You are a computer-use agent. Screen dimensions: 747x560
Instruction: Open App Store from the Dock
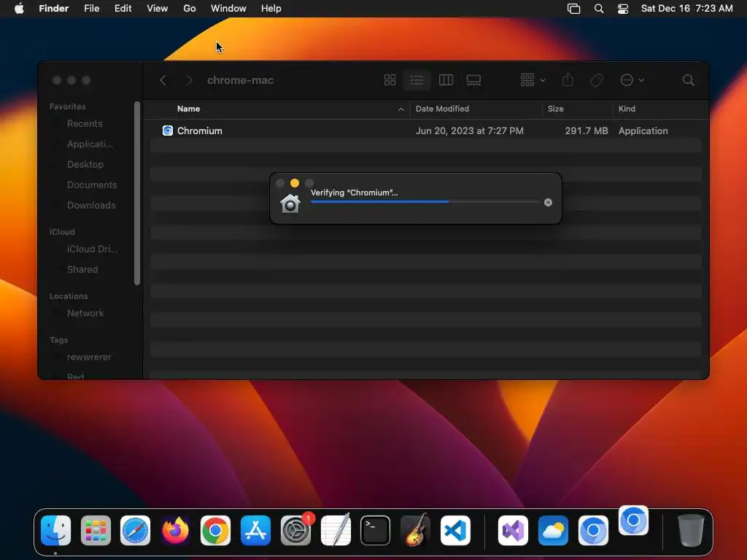pos(255,531)
